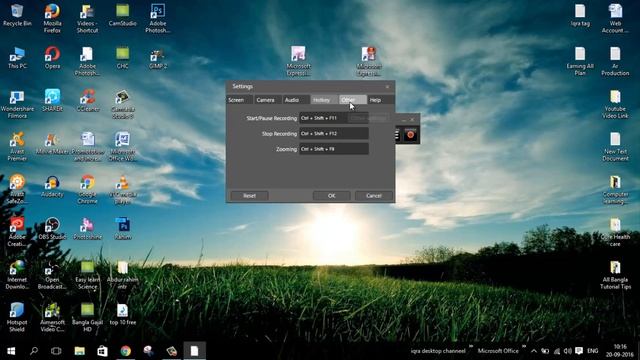Click the red record button
Screen dimensions: 640x360
410,135
